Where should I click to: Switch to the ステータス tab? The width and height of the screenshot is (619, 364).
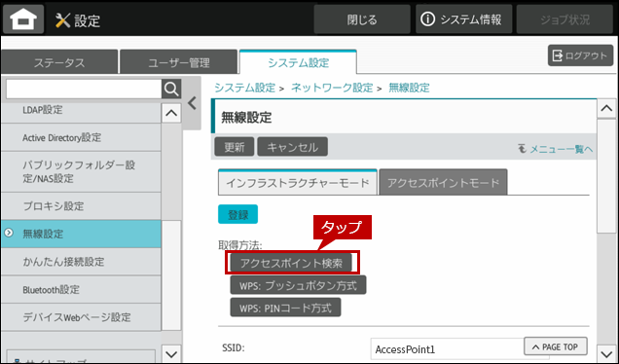tap(59, 62)
